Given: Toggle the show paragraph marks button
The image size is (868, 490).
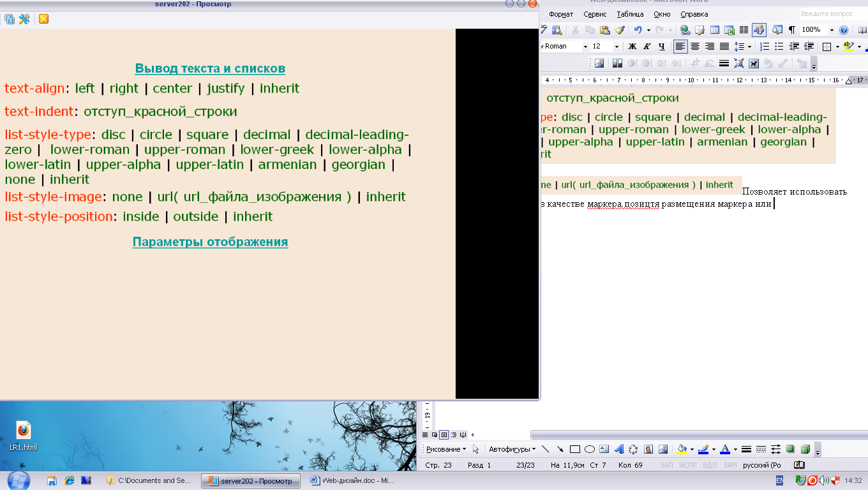Looking at the screenshot, I should [792, 29].
